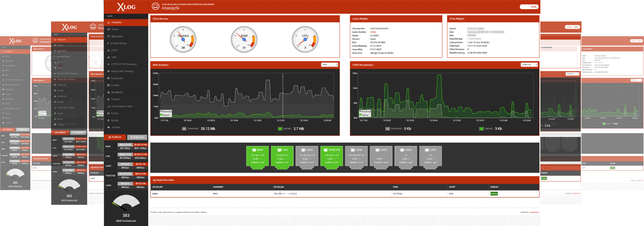The width and height of the screenshot is (644, 226).
Task: Click the dashboard icon beside the Anasayfa title
Action: click(x=155, y=6)
